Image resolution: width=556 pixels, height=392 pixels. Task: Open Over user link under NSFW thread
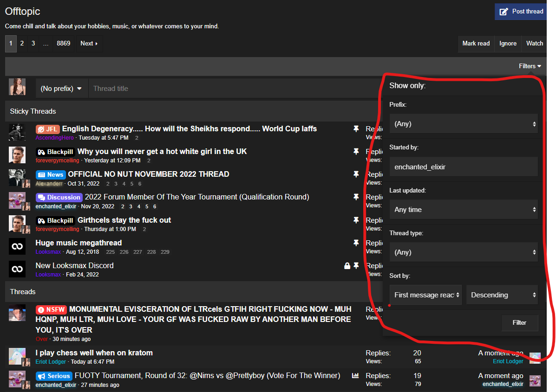(41, 339)
